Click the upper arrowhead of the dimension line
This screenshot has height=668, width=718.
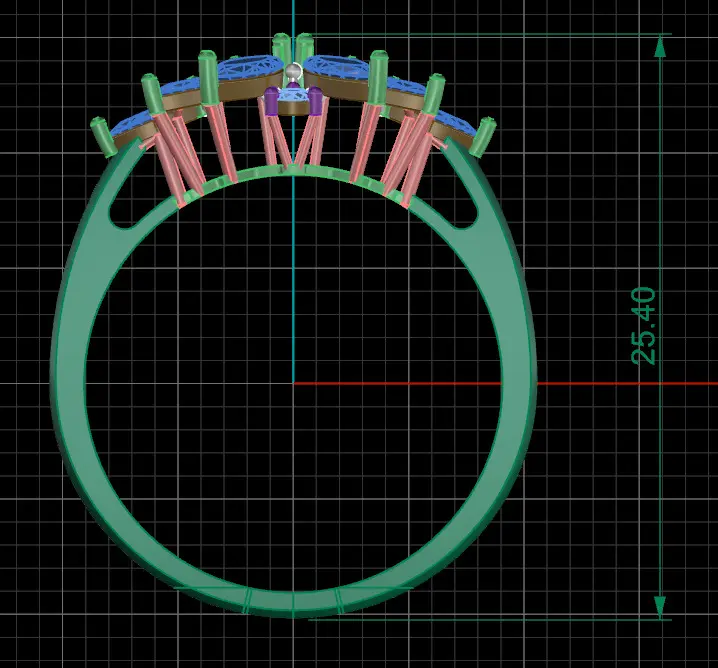660,47
